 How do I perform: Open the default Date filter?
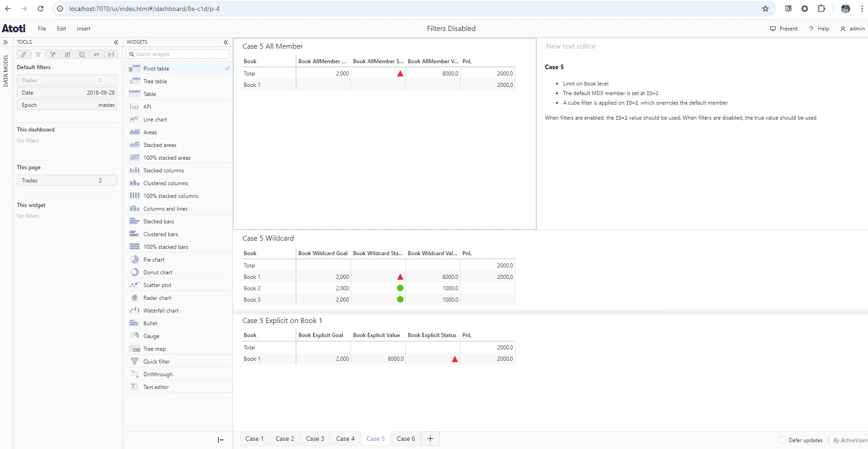[67, 92]
